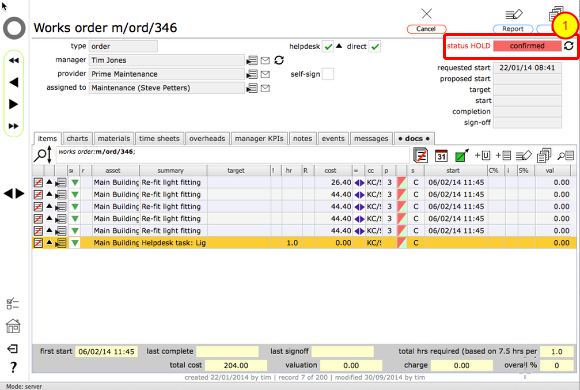This screenshot has width=580, height=390.
Task: Switch to the charts tab
Action: pos(77,138)
